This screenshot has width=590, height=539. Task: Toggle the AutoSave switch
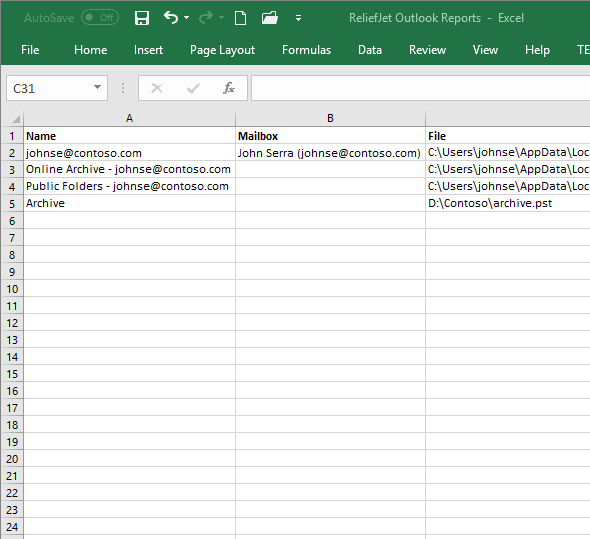click(x=100, y=18)
